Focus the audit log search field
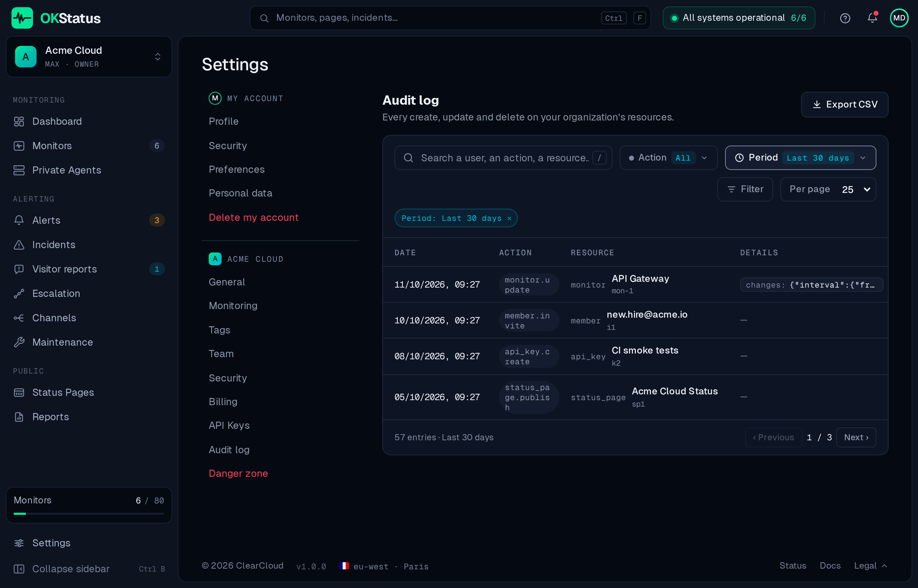The height and width of the screenshot is (588, 918). coord(503,158)
